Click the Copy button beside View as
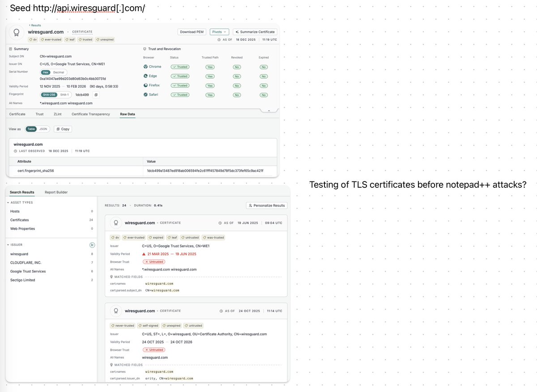The image size is (537, 392). 63,129
